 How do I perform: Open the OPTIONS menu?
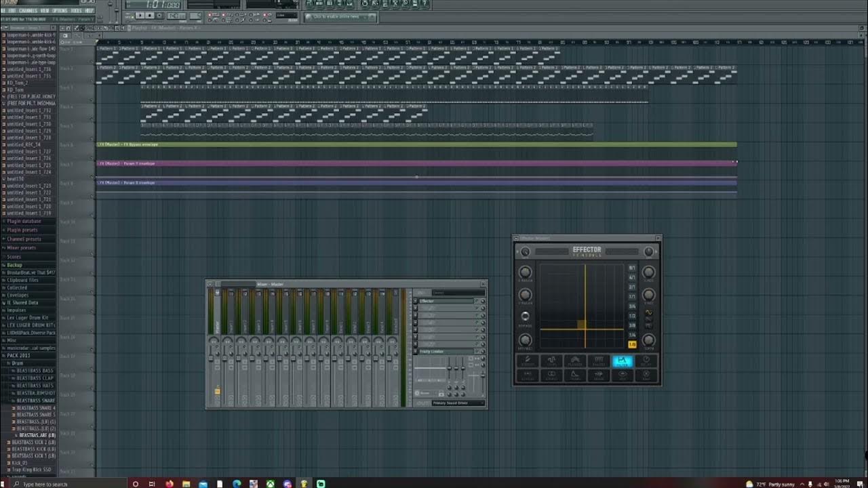60,10
